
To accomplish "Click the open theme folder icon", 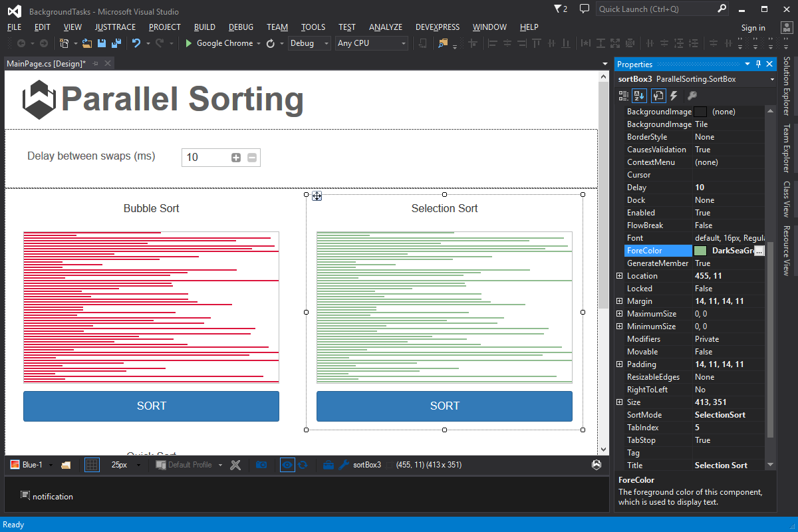I will click(x=66, y=465).
